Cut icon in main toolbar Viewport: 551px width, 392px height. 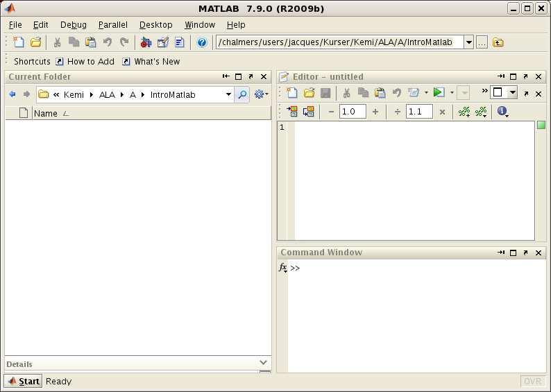click(57, 42)
